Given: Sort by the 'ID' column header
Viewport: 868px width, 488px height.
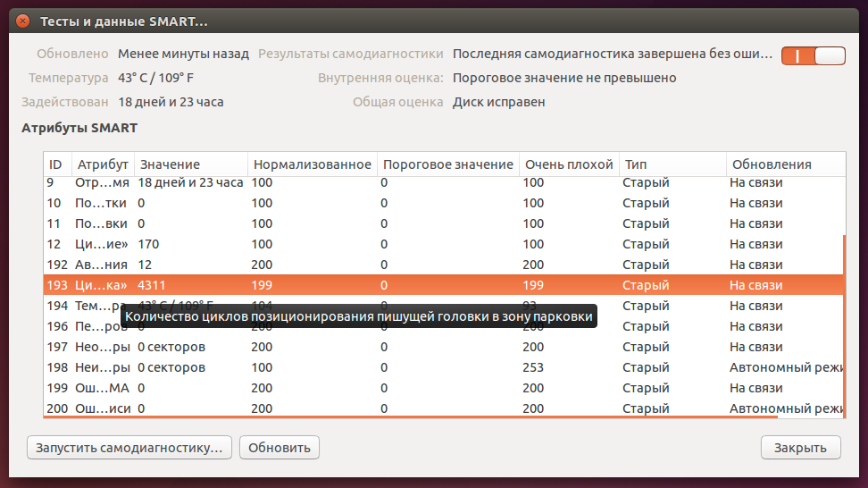Looking at the screenshot, I should 56,164.
